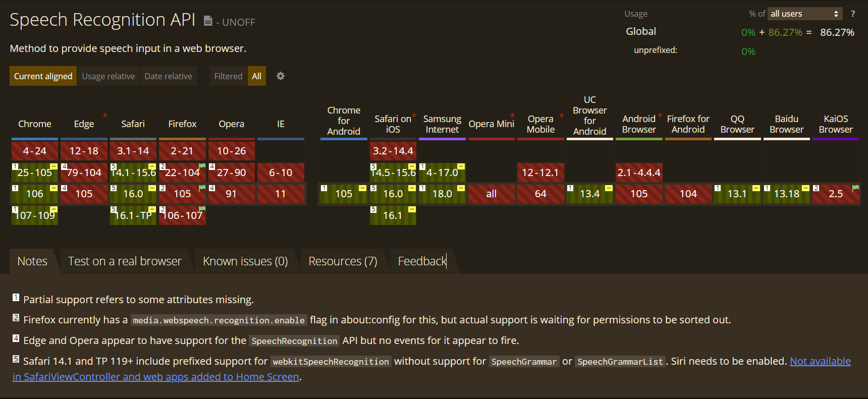
Task: Click the Opera 27-90 version cell
Action: point(232,173)
